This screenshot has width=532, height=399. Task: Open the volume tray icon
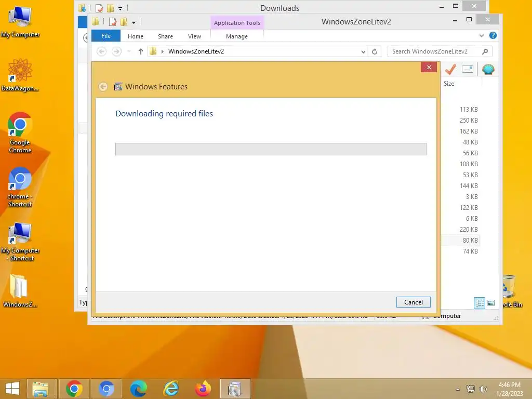pyautogui.click(x=483, y=389)
